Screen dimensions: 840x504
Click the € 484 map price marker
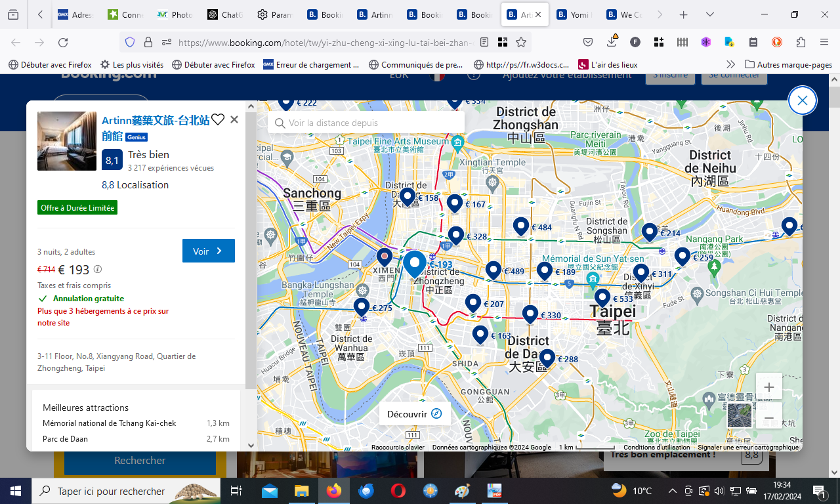pos(521,226)
